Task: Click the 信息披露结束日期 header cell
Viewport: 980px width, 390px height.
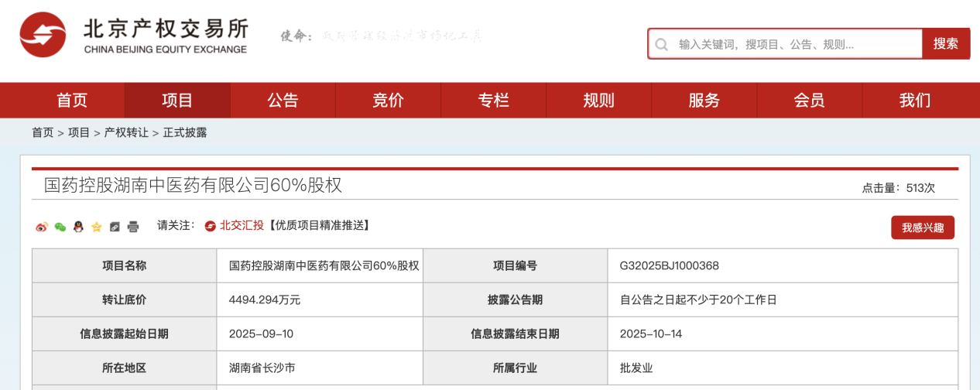Action: tap(516, 334)
